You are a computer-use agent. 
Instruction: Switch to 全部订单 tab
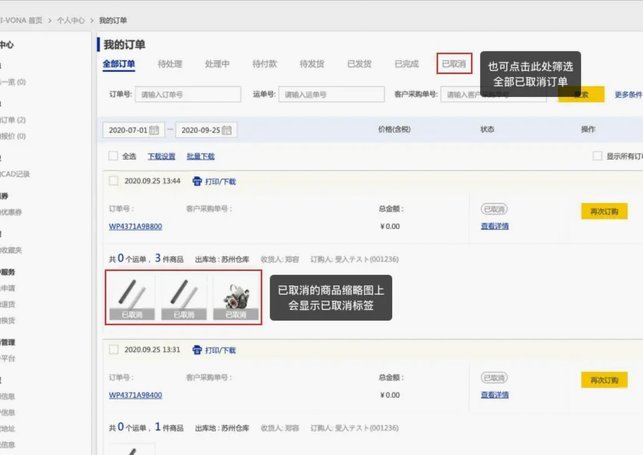[x=119, y=64]
